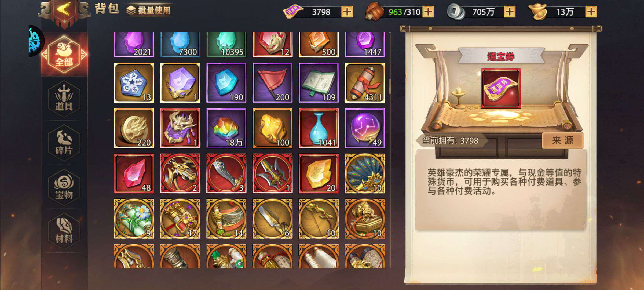Select the gold dragon coin with 220
The height and width of the screenshot is (290, 644).
(134, 128)
